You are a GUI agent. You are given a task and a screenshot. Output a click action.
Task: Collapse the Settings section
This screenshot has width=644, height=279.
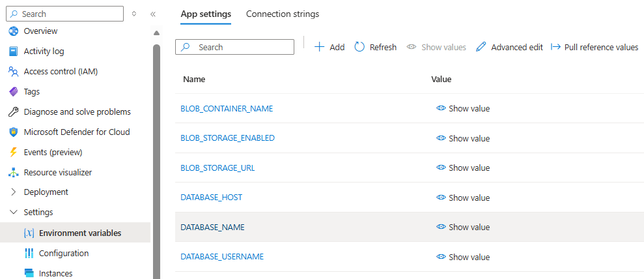tap(14, 213)
